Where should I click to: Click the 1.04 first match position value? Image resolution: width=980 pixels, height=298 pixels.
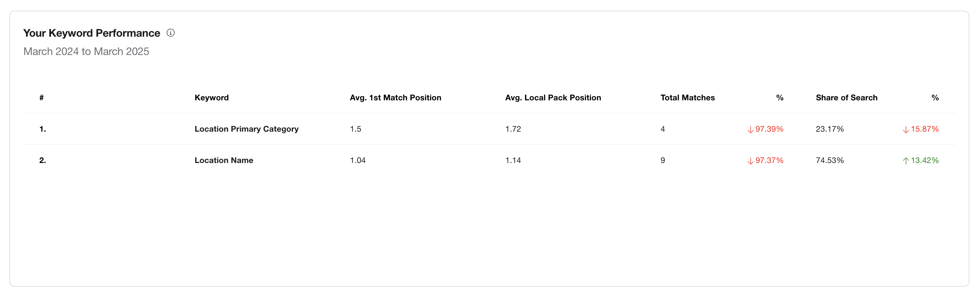[358, 160]
